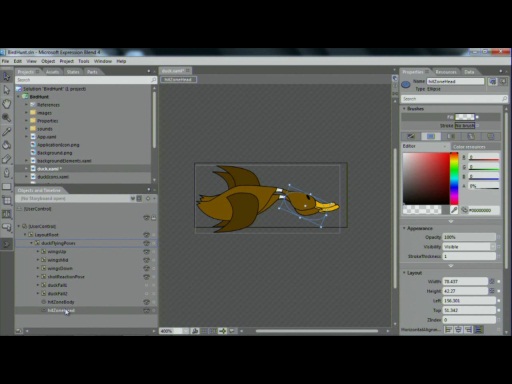Click the Width input field
Screen dimensions: 512x384
pyautogui.click(x=465, y=281)
